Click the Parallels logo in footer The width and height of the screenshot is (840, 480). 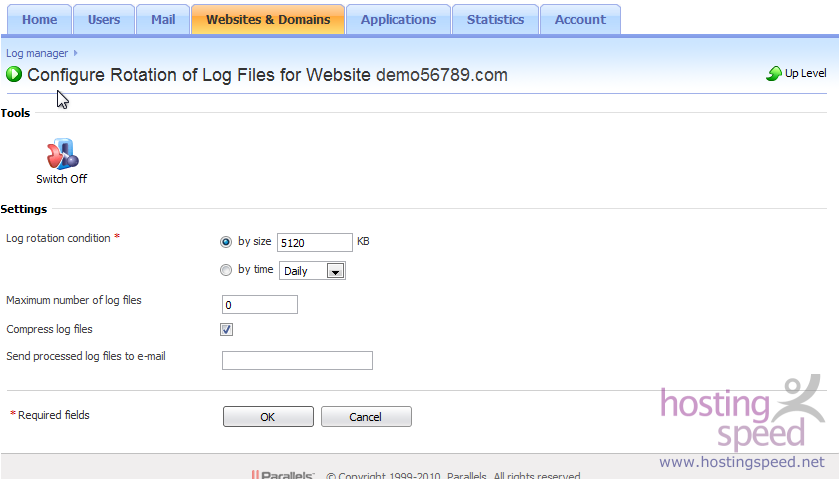pyautogui.click(x=282, y=475)
